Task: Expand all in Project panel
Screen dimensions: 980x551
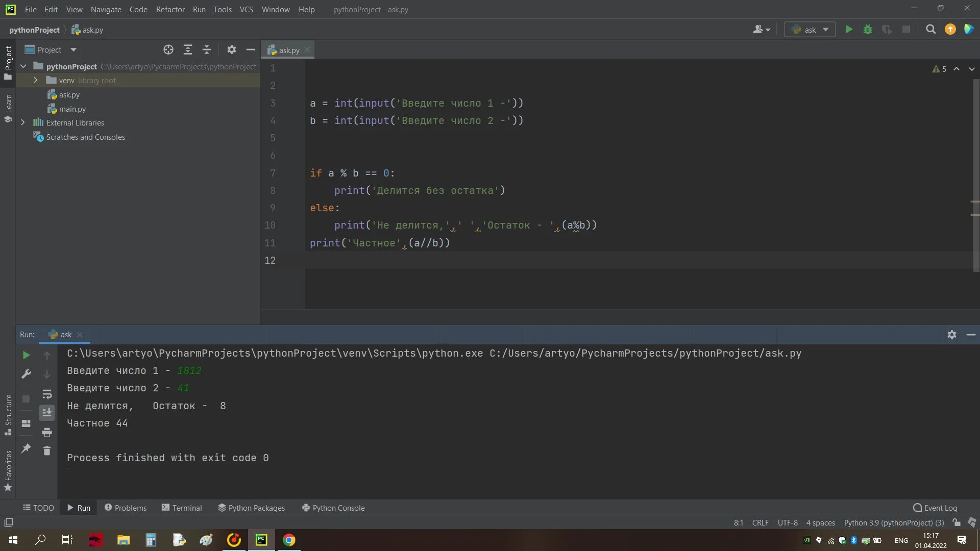Action: 188,49
